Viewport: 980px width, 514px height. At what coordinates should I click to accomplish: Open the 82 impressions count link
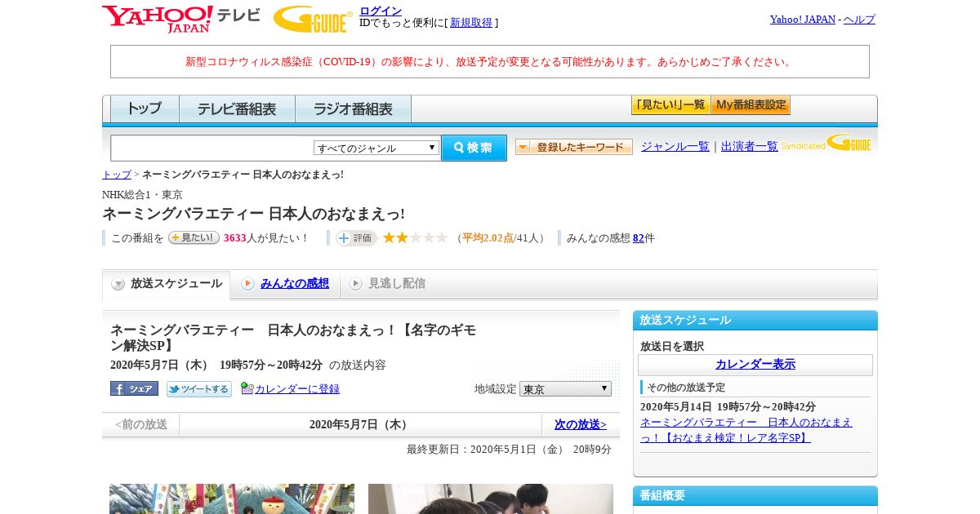[x=639, y=238]
